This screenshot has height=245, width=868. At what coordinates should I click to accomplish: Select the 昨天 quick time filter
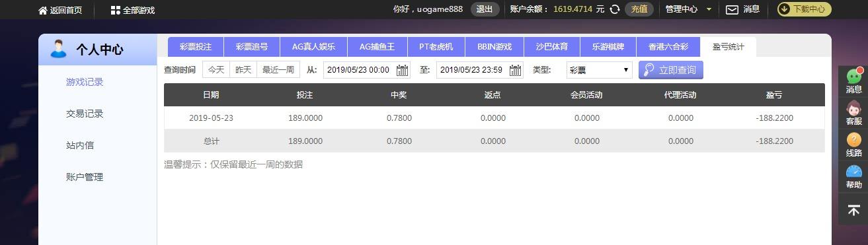click(243, 69)
